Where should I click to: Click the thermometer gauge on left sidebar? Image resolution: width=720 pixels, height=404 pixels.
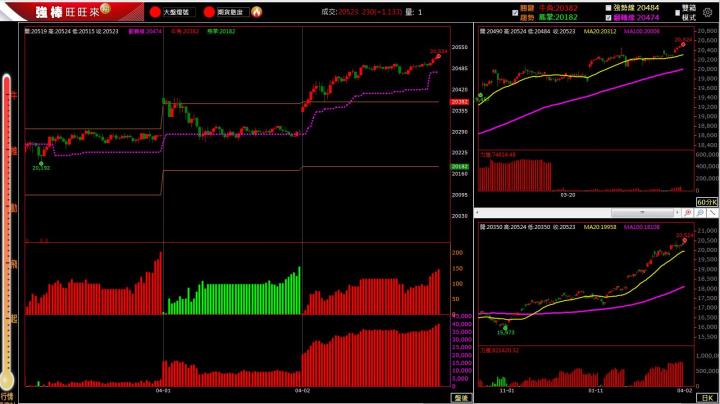tap(8, 230)
